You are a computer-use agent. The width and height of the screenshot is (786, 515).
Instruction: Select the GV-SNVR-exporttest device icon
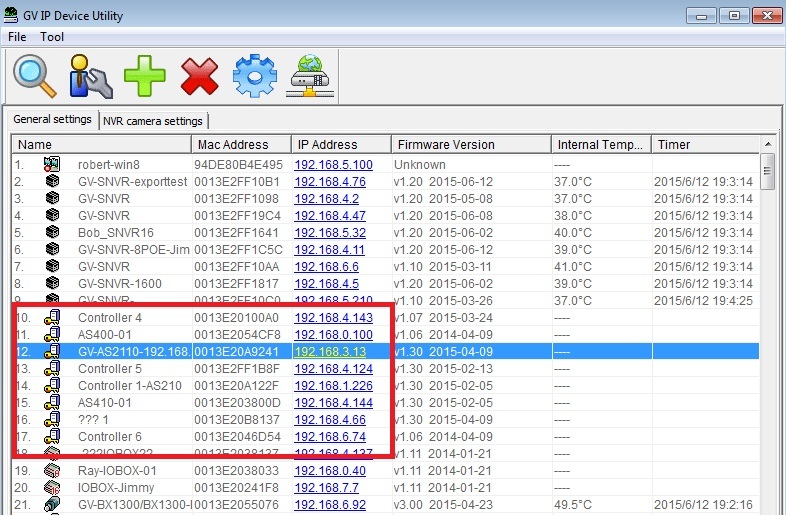click(x=52, y=182)
